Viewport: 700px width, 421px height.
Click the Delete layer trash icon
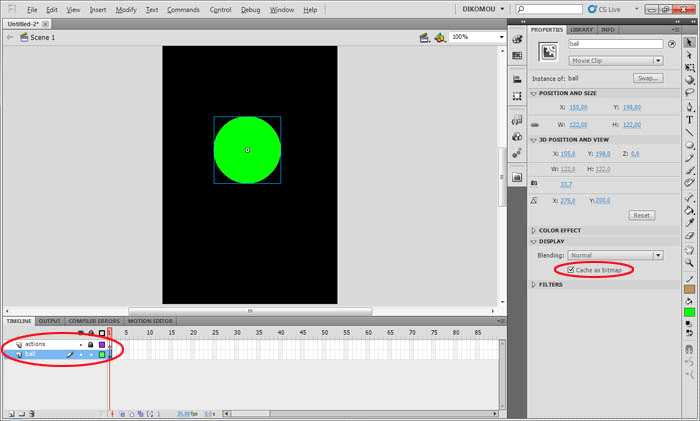click(x=32, y=414)
